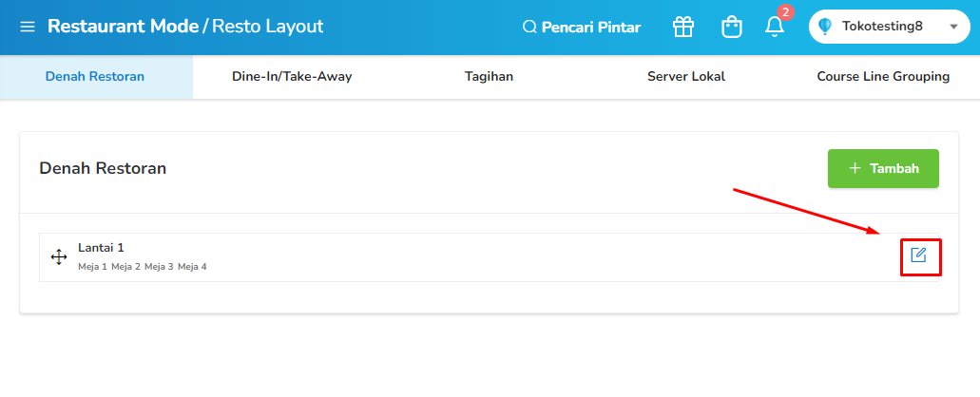The height and width of the screenshot is (397, 980).
Task: Switch to the Dine-In/Take-Away tab
Action: coord(292,77)
